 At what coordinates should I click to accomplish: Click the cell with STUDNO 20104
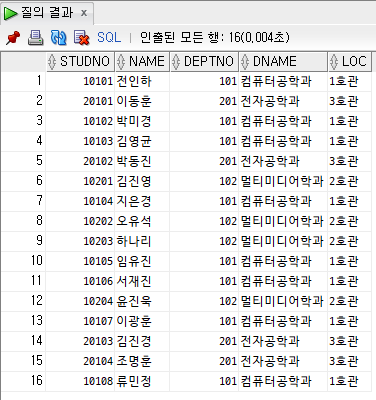tap(80, 361)
